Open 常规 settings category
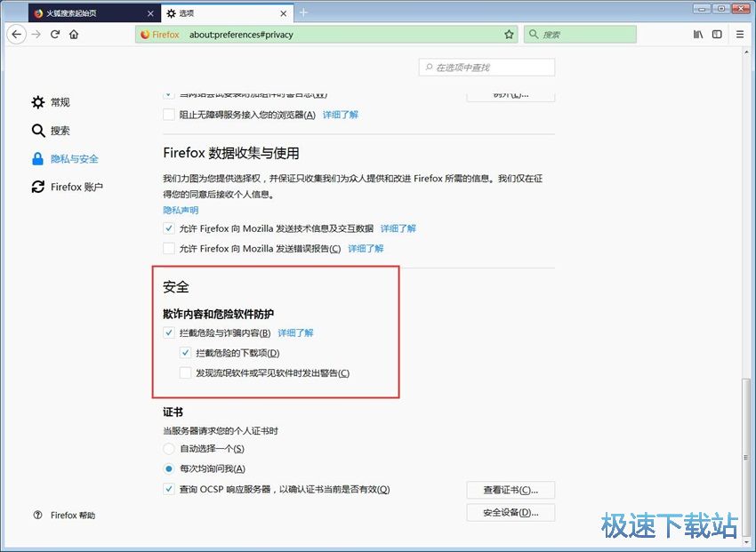This screenshot has width=756, height=552. [51, 101]
